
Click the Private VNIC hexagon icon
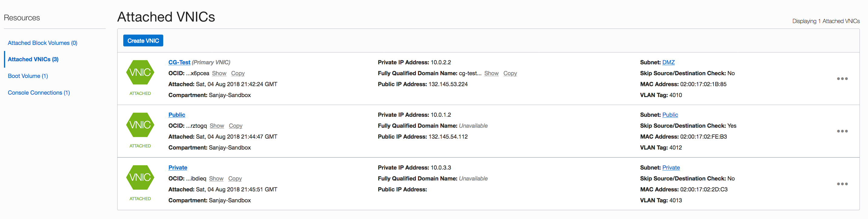140,177
